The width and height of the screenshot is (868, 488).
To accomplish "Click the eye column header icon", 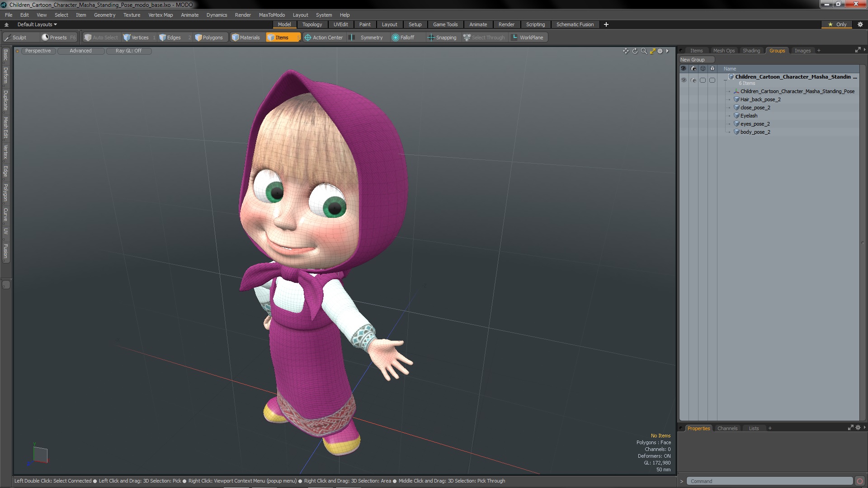I will [x=684, y=69].
